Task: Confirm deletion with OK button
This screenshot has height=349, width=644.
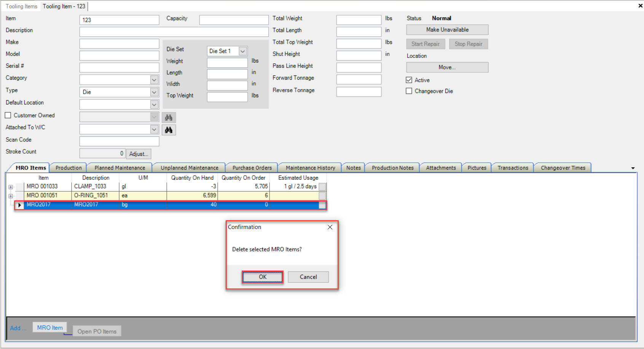Action: click(263, 277)
